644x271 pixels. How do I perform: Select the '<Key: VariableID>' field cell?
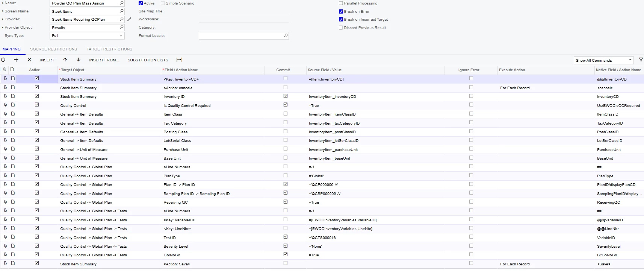[x=213, y=220]
